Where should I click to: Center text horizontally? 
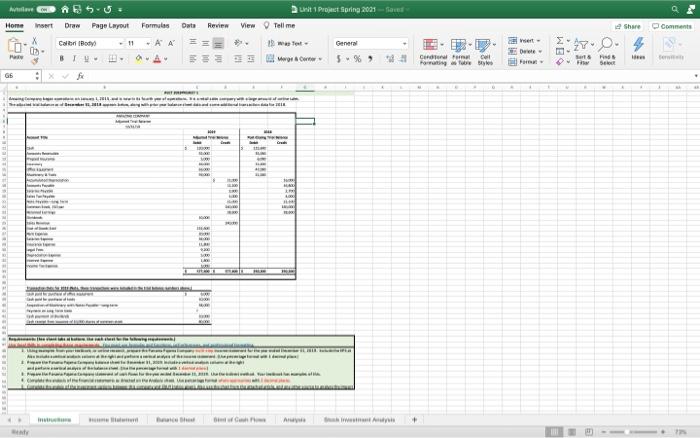tap(205, 58)
